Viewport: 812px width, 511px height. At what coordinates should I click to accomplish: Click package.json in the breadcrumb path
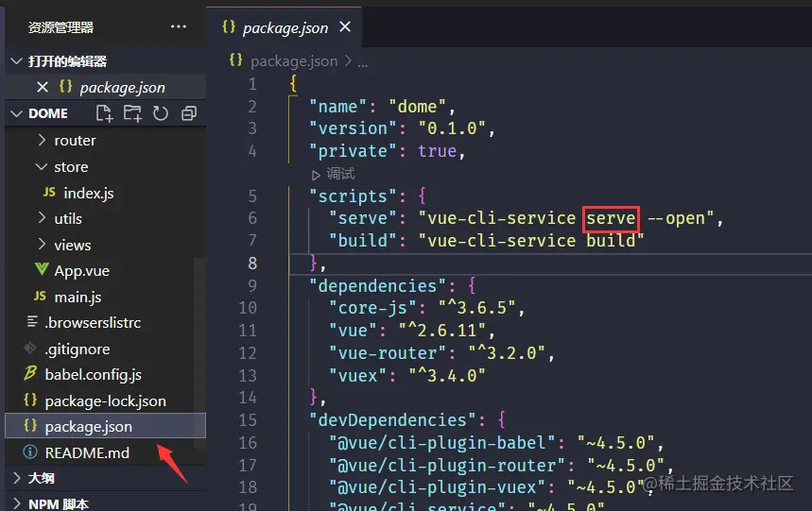click(x=294, y=61)
